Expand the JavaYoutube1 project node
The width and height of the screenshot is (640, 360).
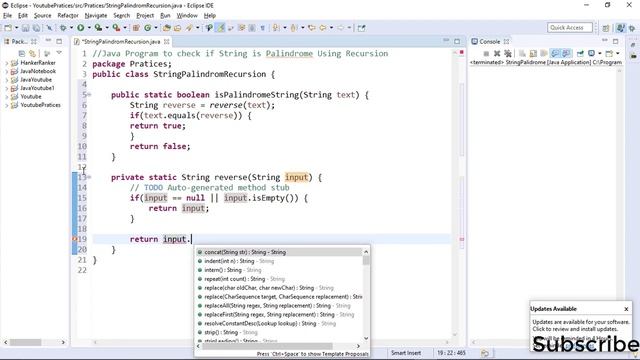[x=7, y=88]
